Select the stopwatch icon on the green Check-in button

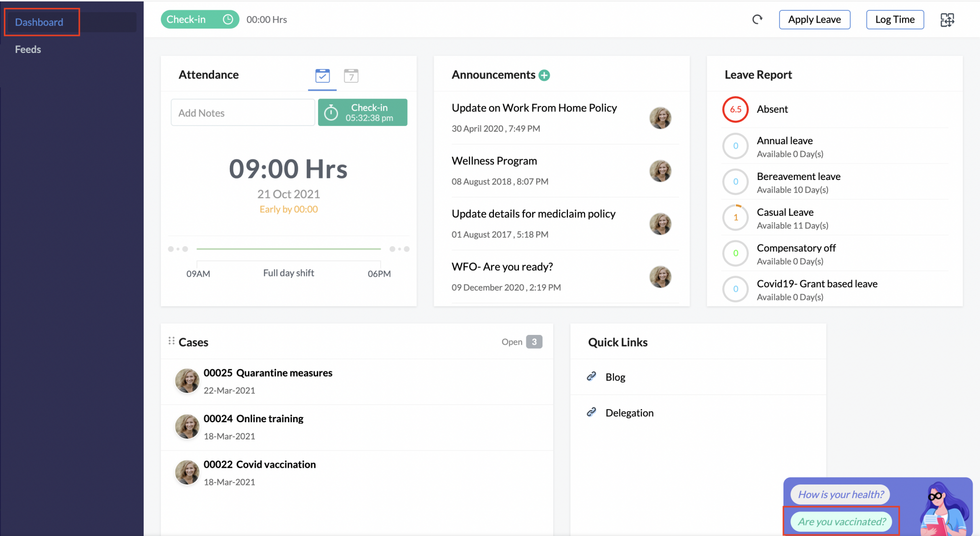click(331, 112)
